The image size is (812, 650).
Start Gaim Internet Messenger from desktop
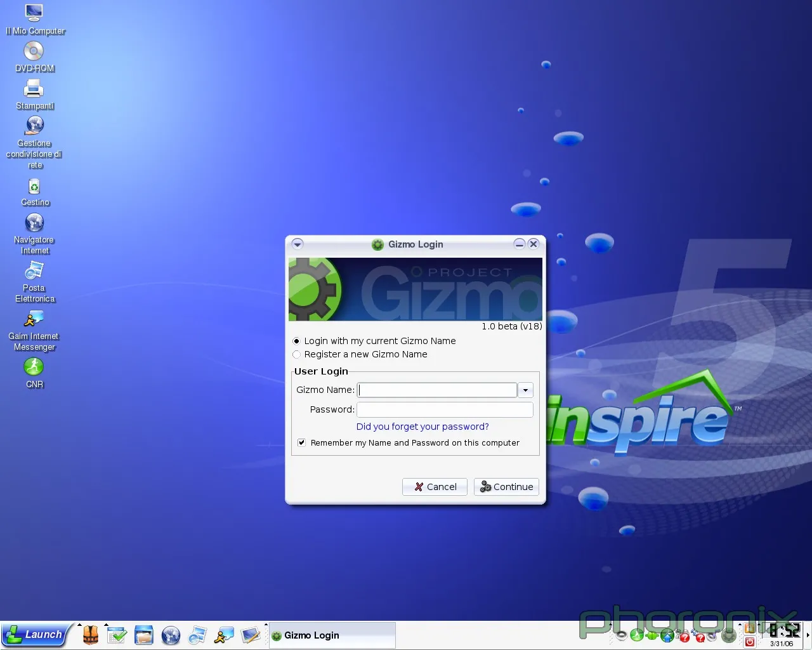click(x=34, y=331)
